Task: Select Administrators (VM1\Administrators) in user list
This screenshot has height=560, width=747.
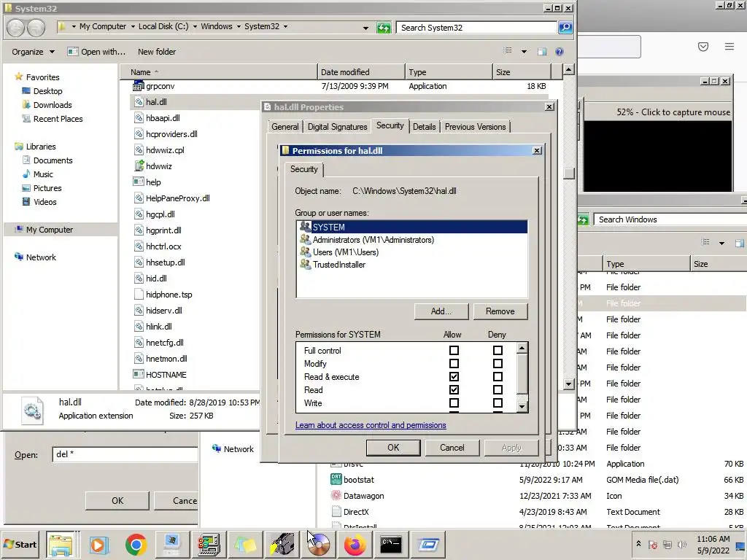Action: tap(373, 239)
